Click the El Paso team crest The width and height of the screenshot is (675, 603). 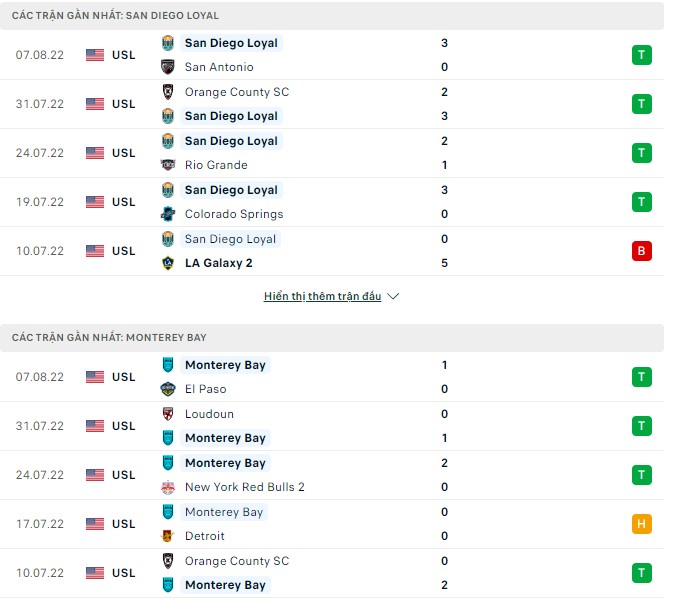[x=168, y=389]
